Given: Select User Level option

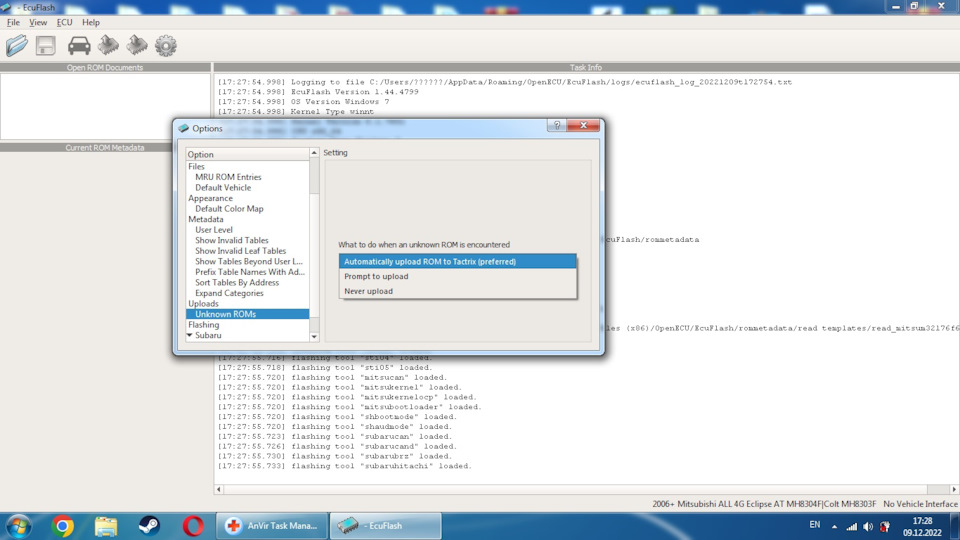Looking at the screenshot, I should (214, 230).
